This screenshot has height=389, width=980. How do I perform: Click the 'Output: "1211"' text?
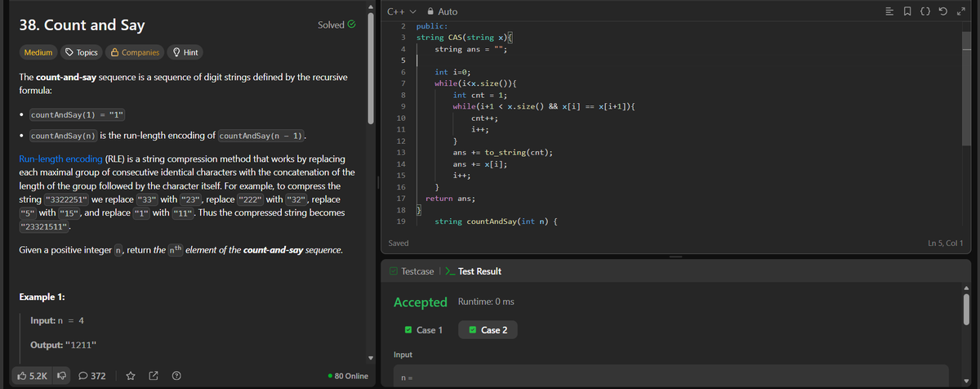click(63, 344)
